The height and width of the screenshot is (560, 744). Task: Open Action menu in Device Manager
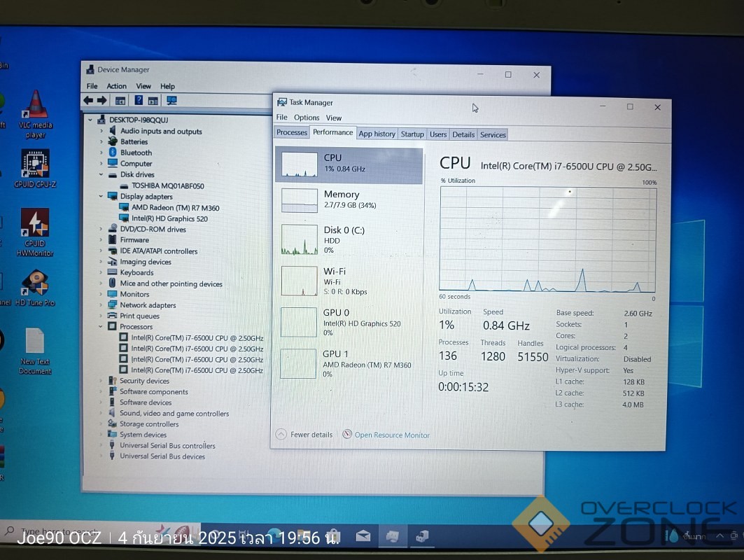[116, 86]
